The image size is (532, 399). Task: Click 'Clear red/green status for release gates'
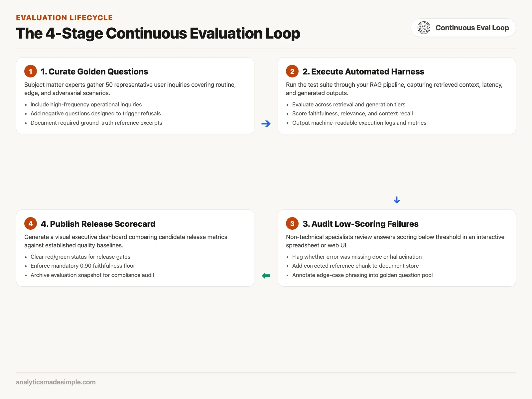80,257
